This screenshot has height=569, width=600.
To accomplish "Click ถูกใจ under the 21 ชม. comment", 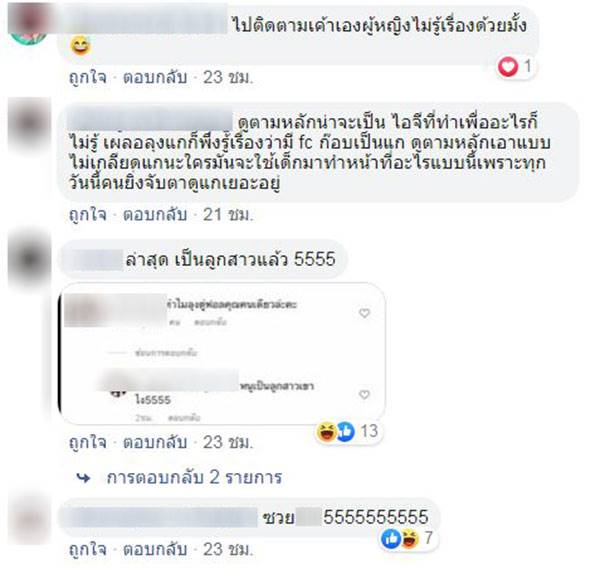I will pos(88,215).
